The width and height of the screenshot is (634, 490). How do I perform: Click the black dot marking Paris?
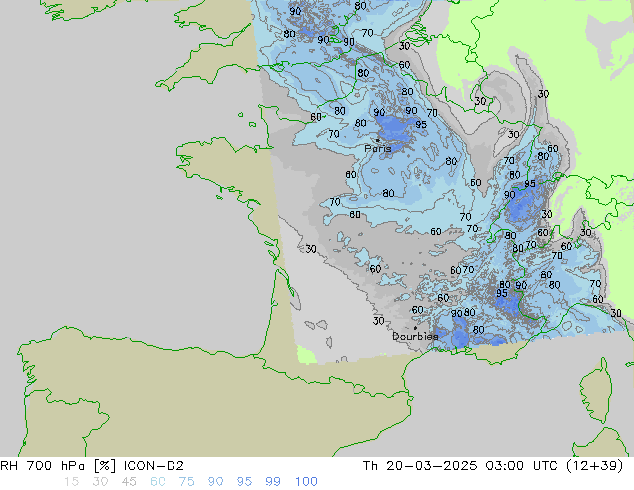pyautogui.click(x=378, y=140)
